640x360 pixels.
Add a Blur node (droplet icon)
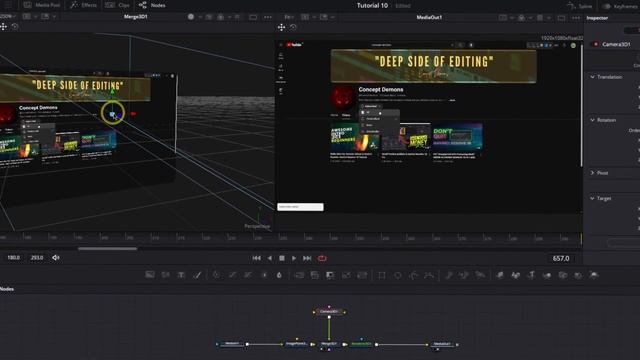click(279, 275)
